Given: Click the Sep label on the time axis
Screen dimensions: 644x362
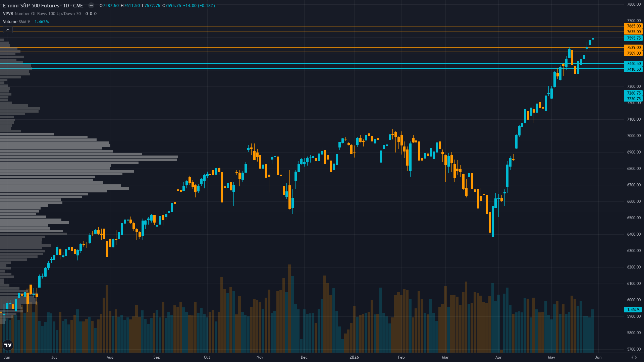Looking at the screenshot, I should pos(157,357).
